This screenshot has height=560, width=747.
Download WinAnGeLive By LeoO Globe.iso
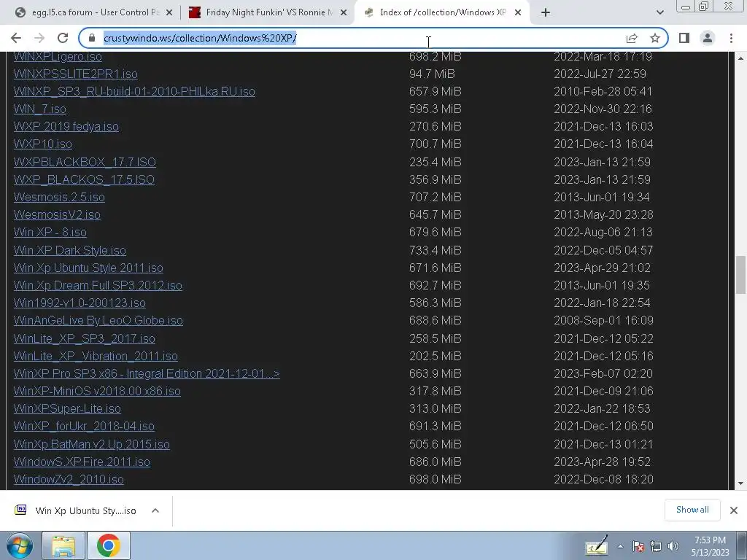[98, 321]
